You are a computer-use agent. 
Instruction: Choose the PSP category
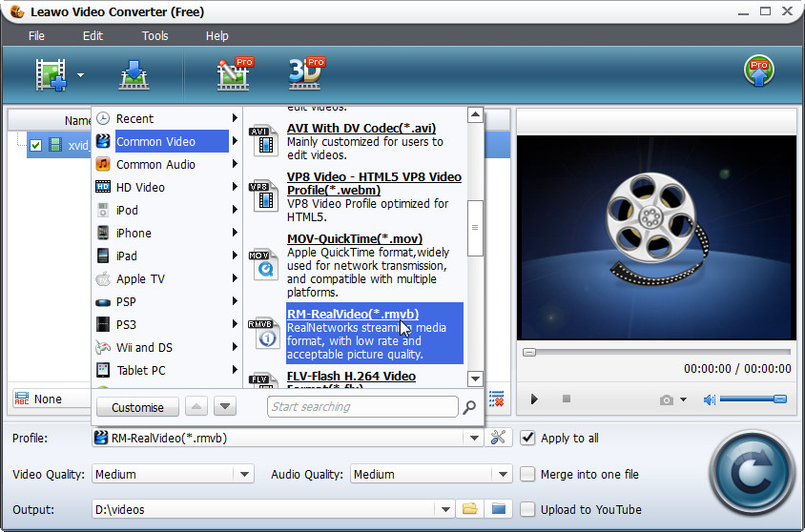click(x=167, y=301)
